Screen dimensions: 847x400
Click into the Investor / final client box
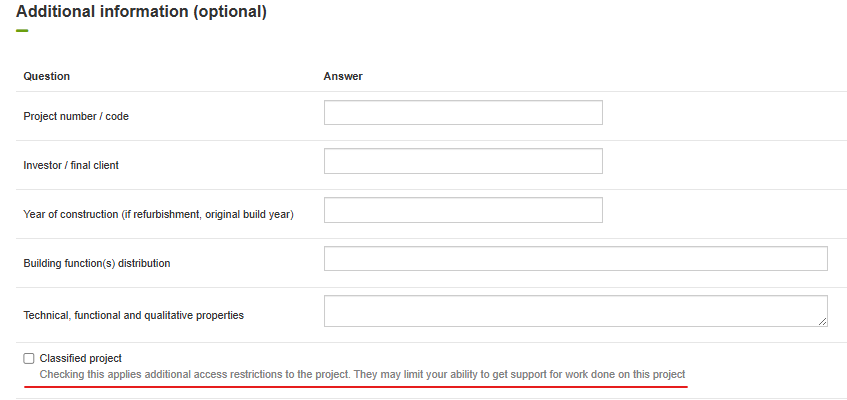click(x=463, y=161)
